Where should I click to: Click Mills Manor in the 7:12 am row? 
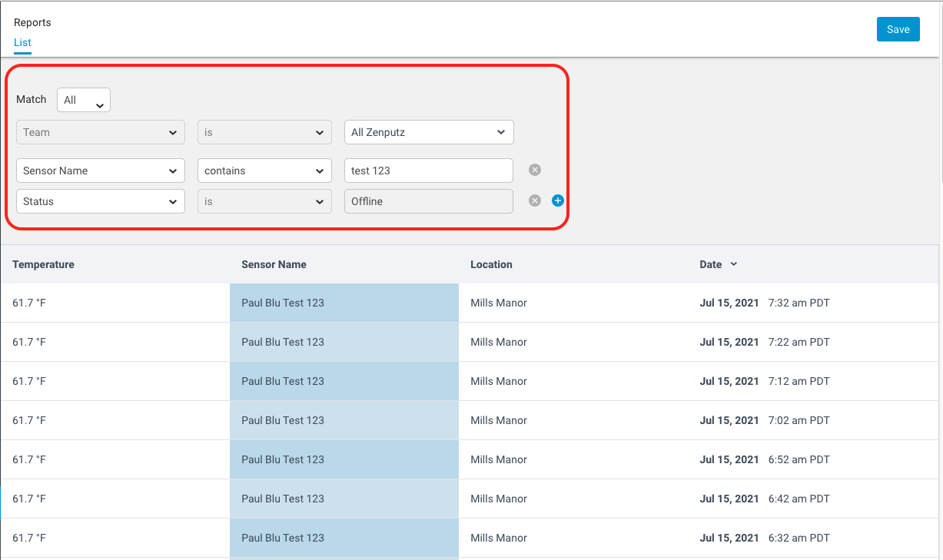click(x=499, y=381)
